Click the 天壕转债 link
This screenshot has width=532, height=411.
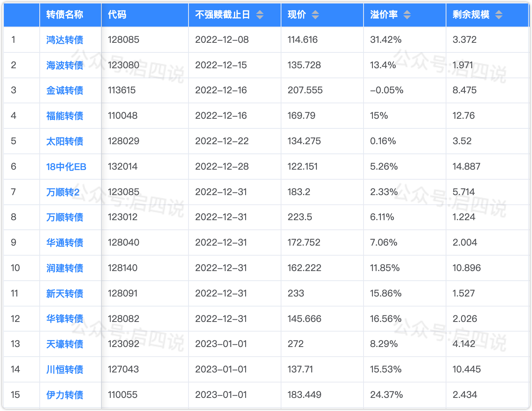[65, 344]
